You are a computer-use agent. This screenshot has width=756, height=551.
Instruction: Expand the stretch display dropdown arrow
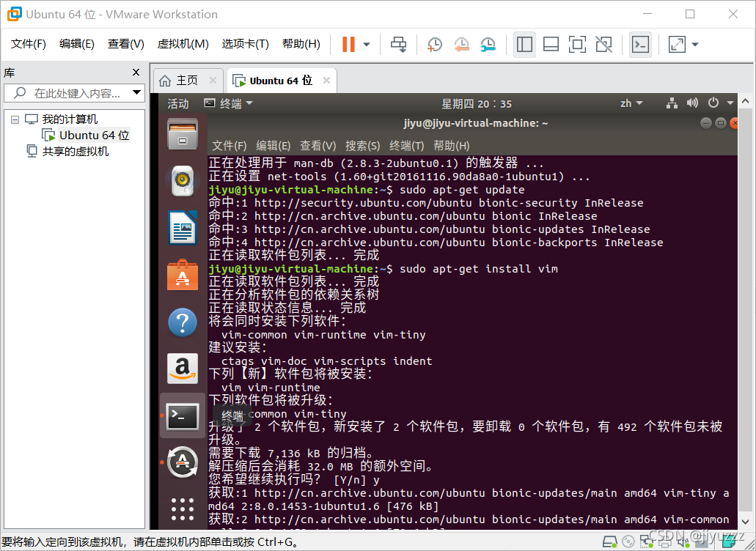tap(694, 44)
